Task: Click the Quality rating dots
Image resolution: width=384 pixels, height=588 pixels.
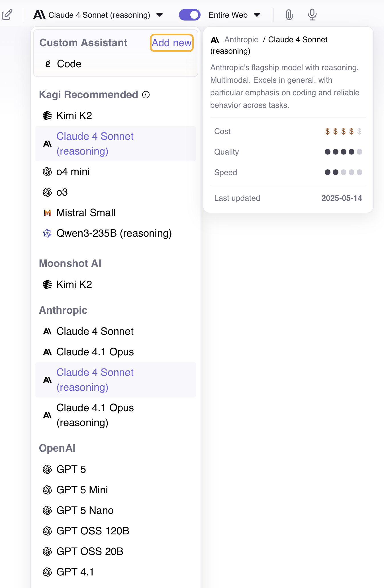Action: [343, 152]
